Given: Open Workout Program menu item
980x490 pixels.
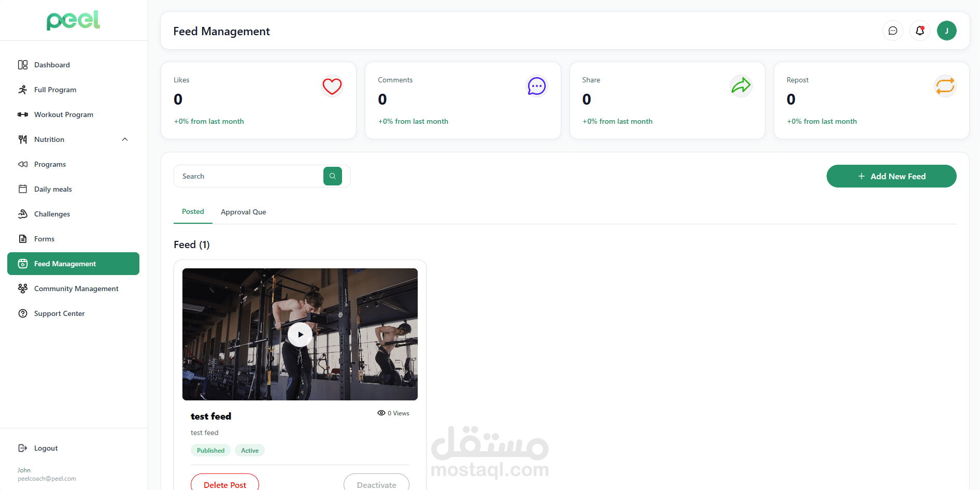Looking at the screenshot, I should click(74, 114).
